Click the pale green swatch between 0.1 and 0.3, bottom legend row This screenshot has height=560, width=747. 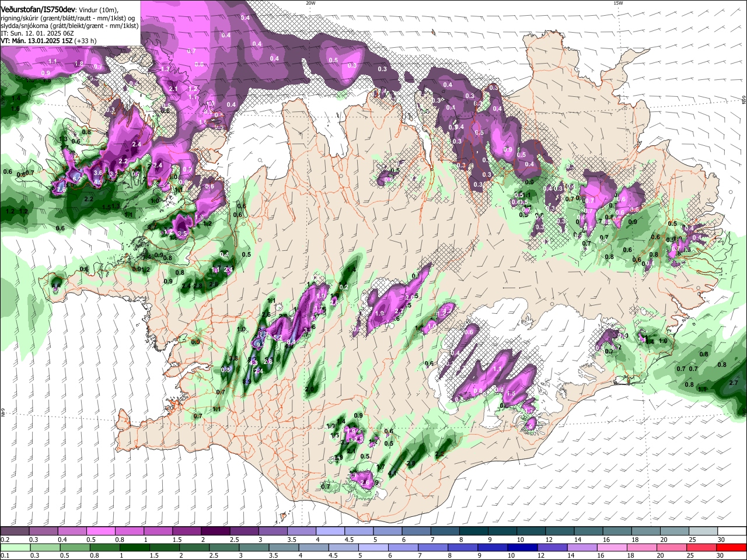(x=15, y=548)
